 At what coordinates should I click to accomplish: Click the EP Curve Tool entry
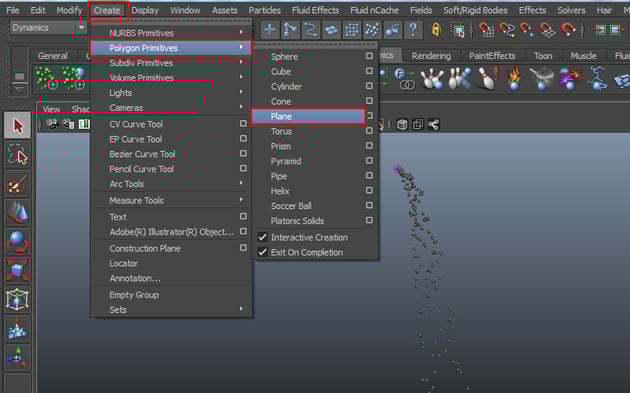tap(136, 139)
